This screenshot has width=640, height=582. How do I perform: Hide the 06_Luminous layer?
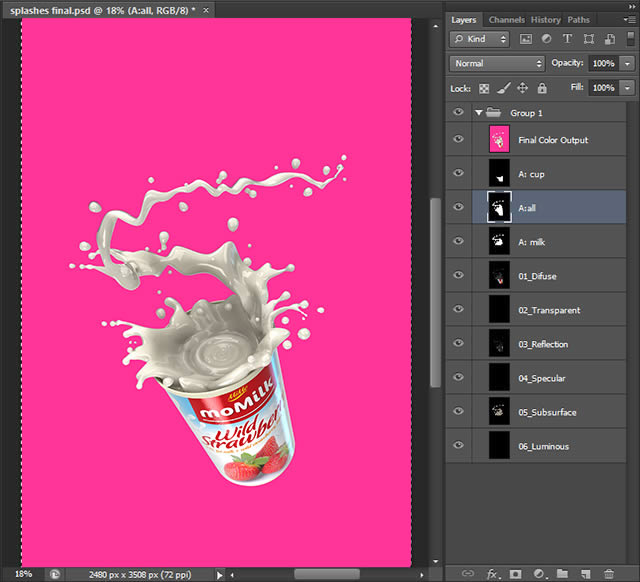tap(458, 445)
